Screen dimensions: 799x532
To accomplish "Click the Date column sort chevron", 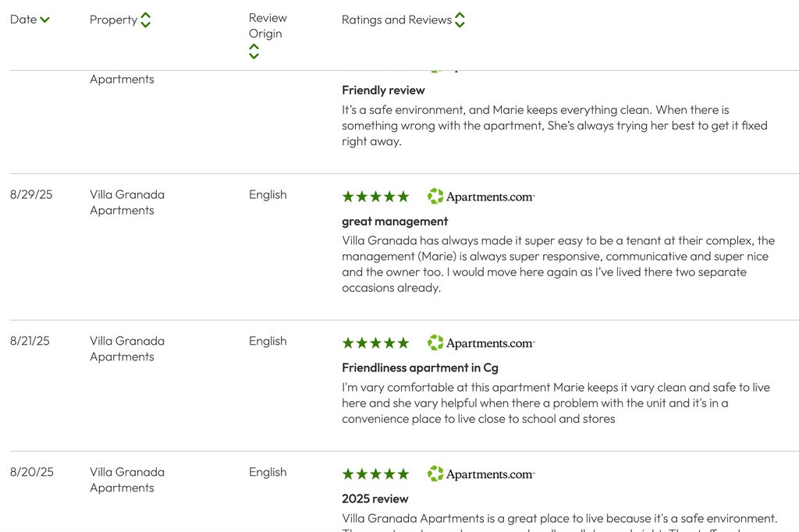I will (x=44, y=20).
